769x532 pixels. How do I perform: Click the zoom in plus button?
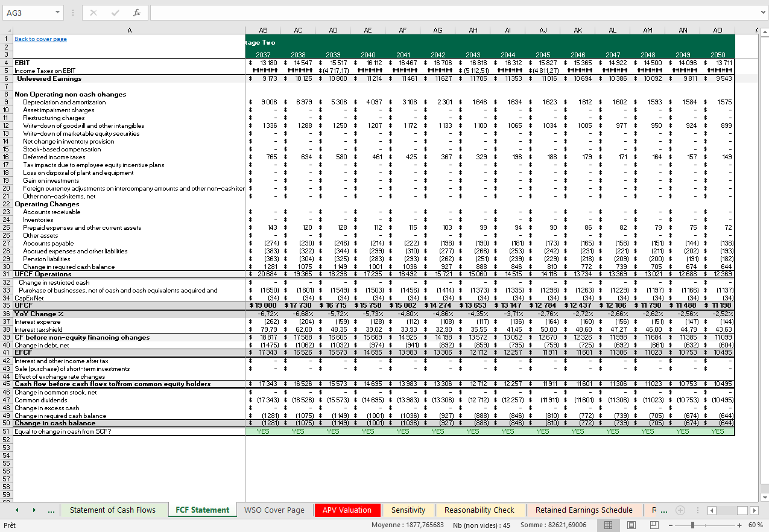(741, 525)
